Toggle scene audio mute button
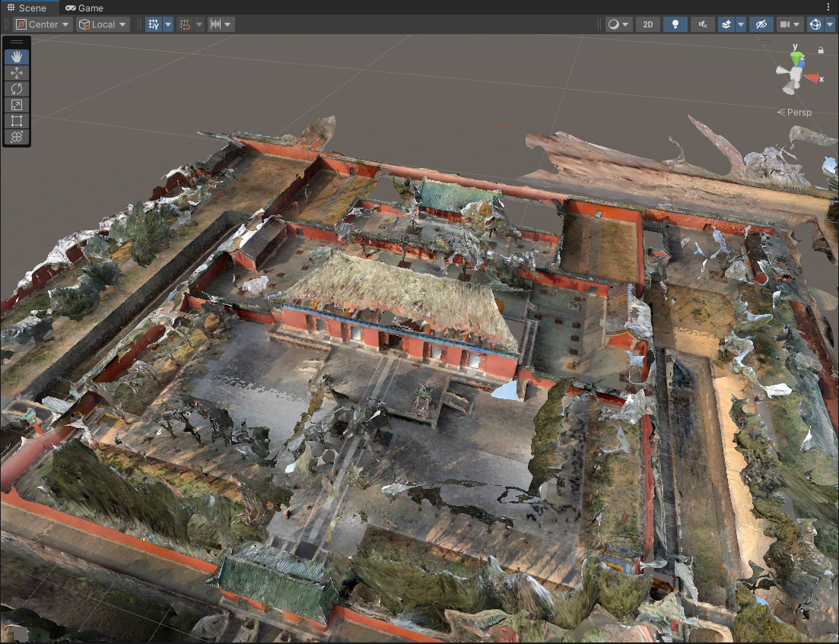 pos(702,24)
